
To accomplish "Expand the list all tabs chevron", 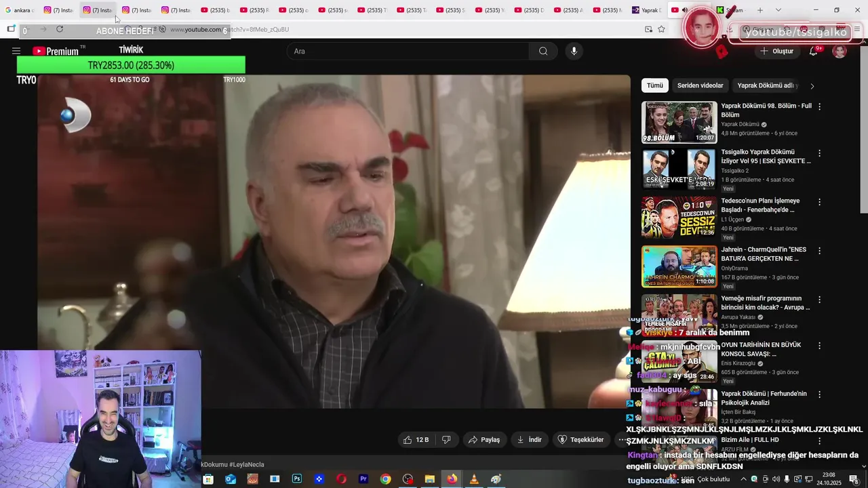I will (x=778, y=10).
